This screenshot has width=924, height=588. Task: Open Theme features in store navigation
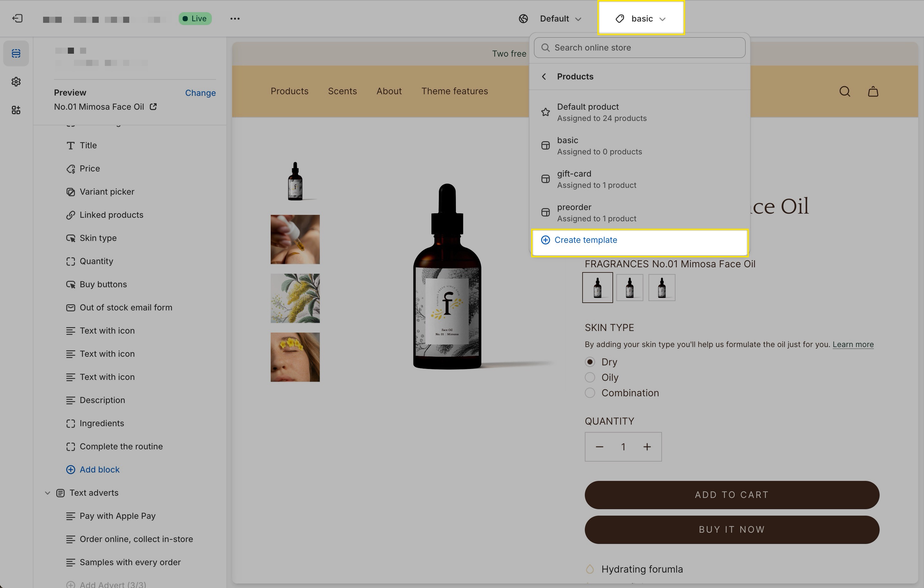tap(454, 91)
